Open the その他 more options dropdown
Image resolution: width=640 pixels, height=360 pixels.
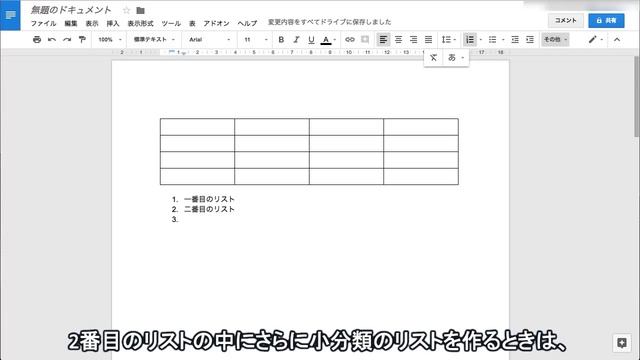pyautogui.click(x=555, y=40)
